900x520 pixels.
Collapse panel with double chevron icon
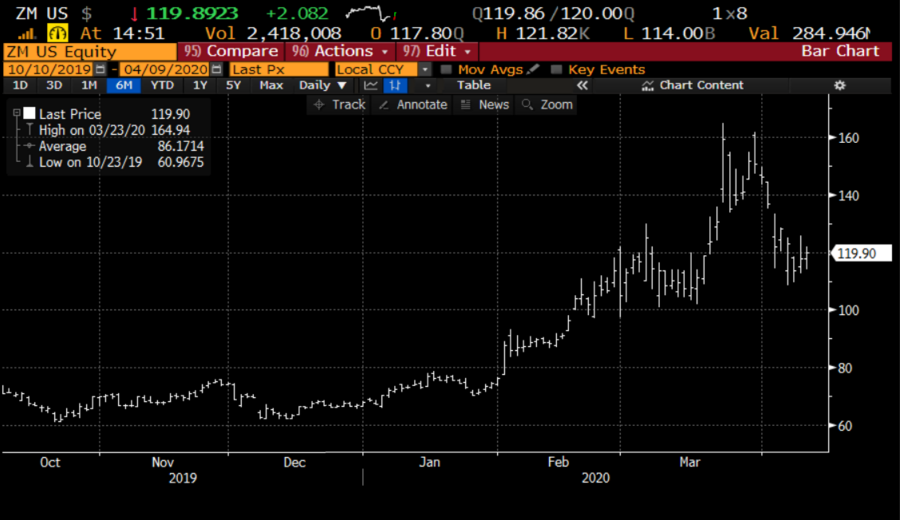pos(582,86)
